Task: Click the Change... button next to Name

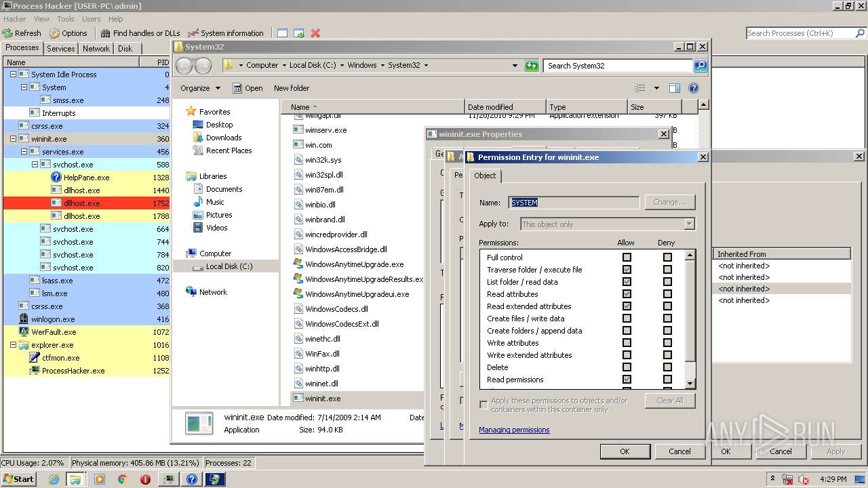Action: [670, 202]
